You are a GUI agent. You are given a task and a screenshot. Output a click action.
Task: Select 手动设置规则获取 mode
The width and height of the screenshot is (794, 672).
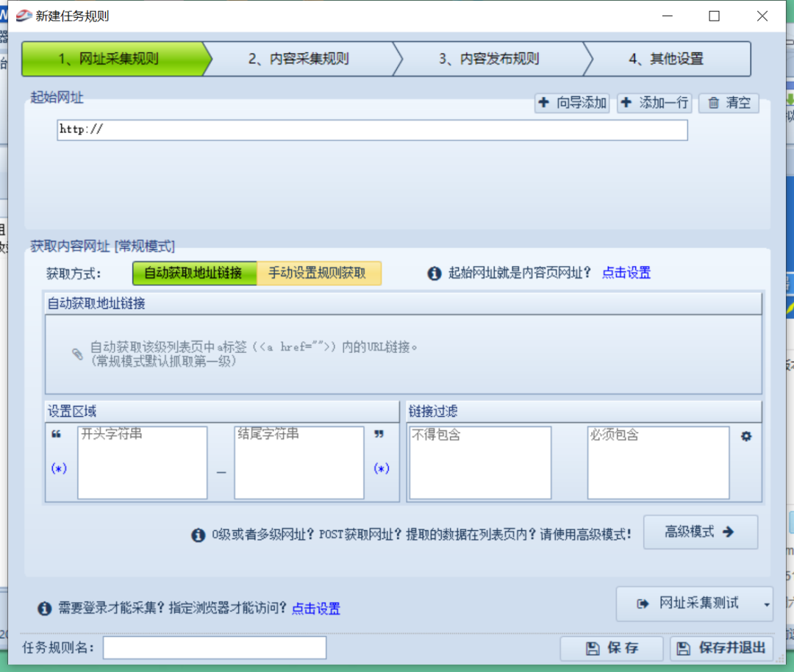[318, 274]
